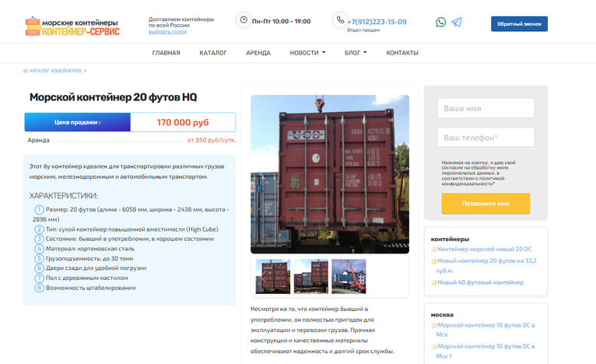The image size is (596, 364).
Task: Click the yellow Позвоните мне button
Action: coord(486,204)
